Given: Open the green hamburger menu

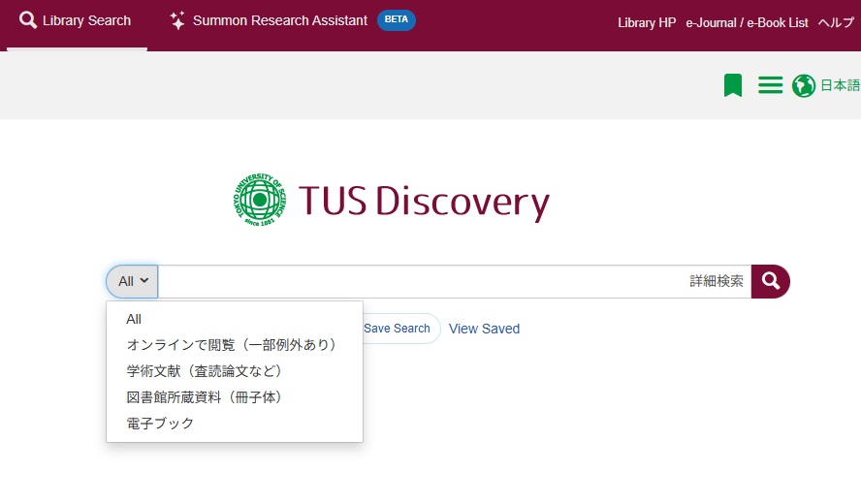Looking at the screenshot, I should tap(771, 85).
